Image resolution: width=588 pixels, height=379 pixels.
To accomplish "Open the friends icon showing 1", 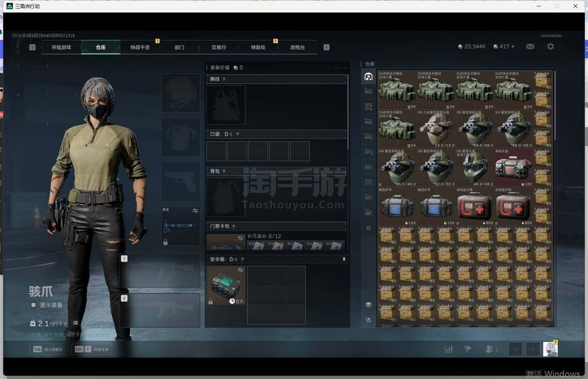I will click(491, 349).
